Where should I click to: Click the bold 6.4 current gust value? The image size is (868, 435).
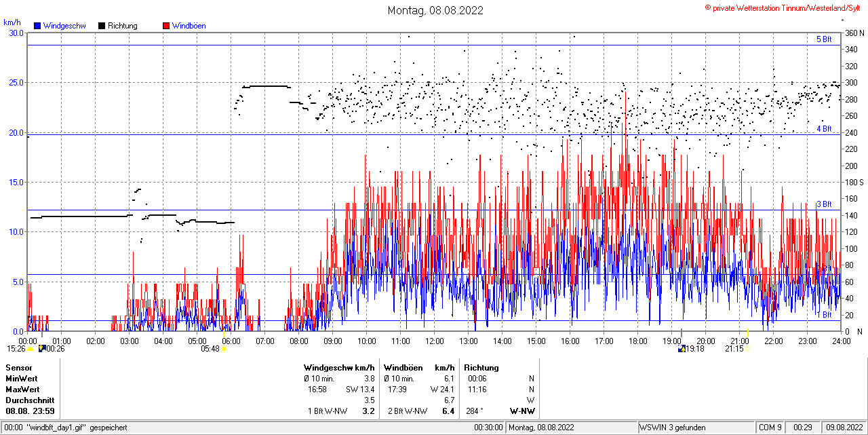(448, 411)
